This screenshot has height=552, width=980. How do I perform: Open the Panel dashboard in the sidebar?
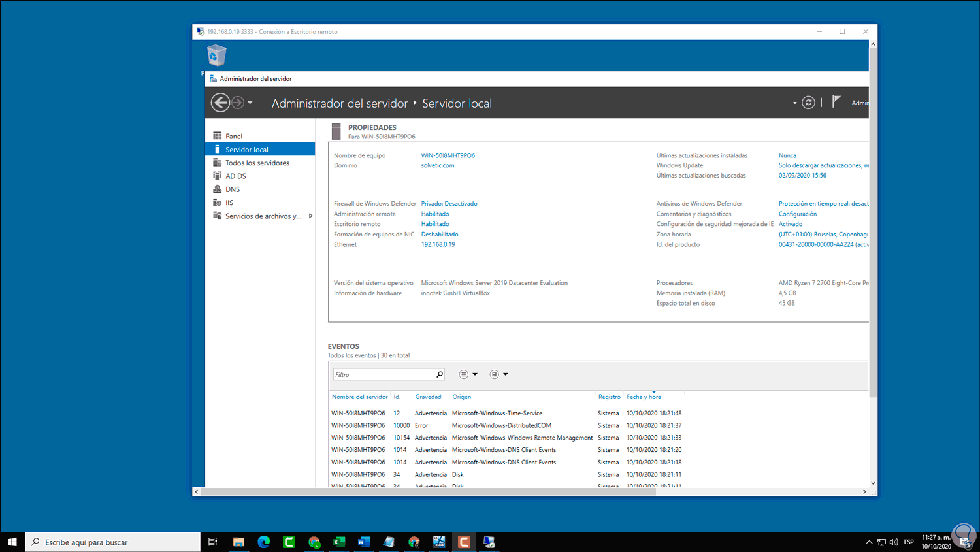tap(234, 136)
